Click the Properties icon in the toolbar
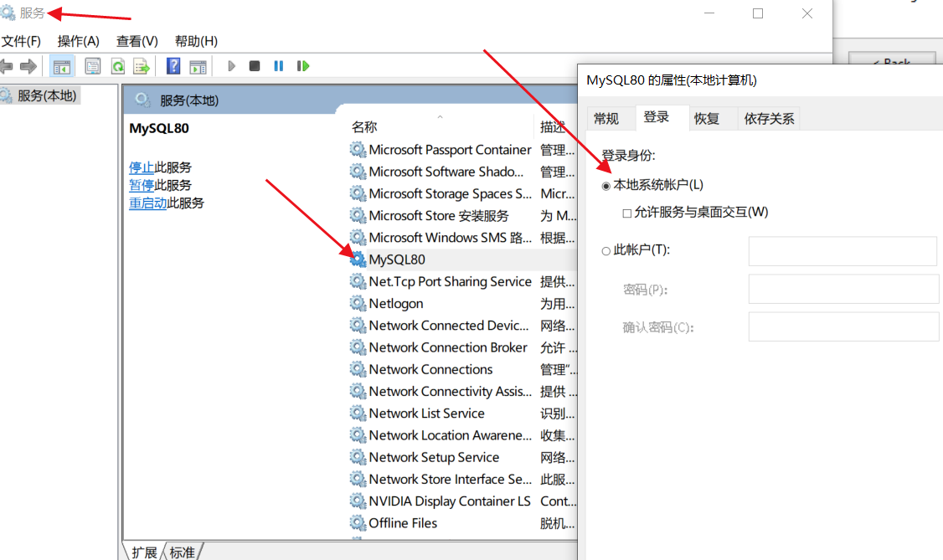Viewport: 943px width, 560px height. point(92,65)
